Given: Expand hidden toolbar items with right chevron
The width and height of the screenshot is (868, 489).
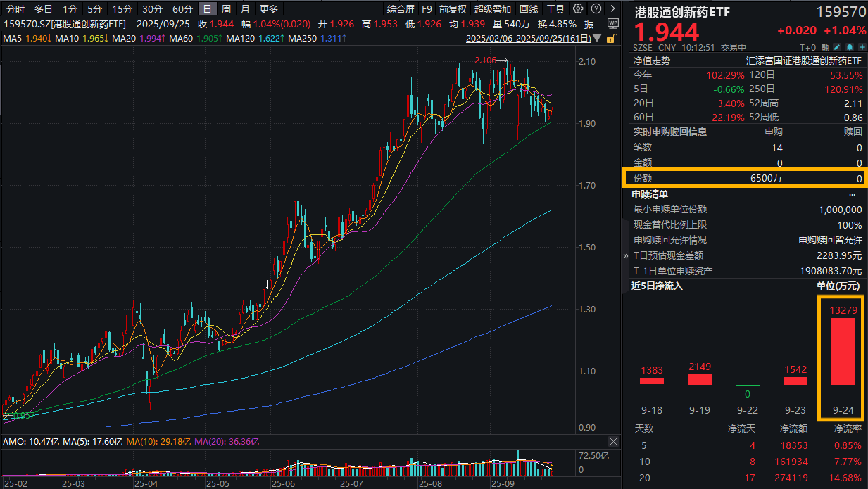Looking at the screenshot, I should click(x=612, y=8).
